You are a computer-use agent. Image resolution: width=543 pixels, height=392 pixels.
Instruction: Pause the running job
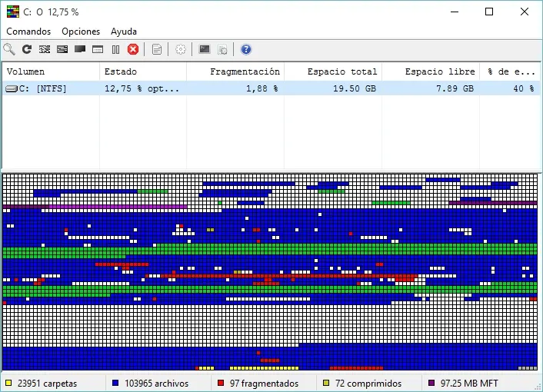point(115,49)
